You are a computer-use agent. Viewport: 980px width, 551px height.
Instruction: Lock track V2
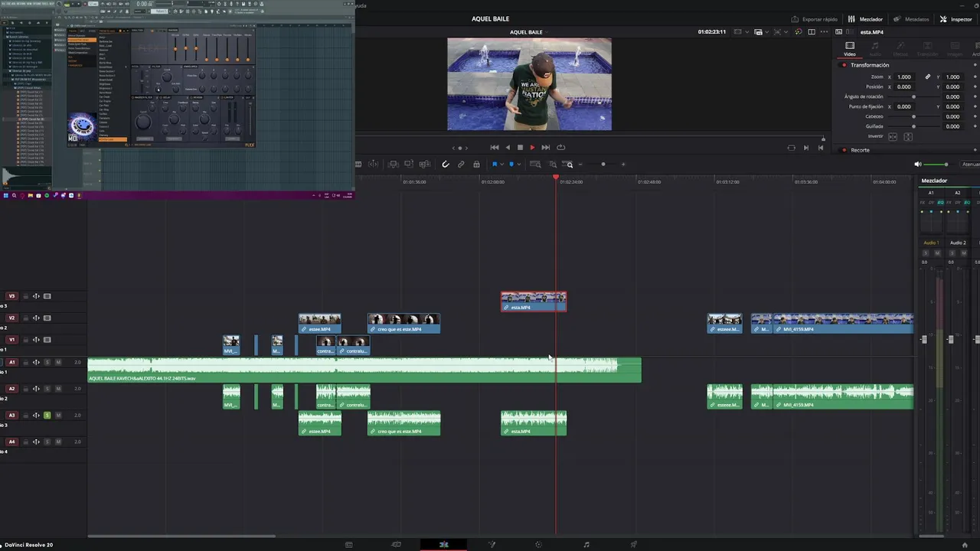25,318
